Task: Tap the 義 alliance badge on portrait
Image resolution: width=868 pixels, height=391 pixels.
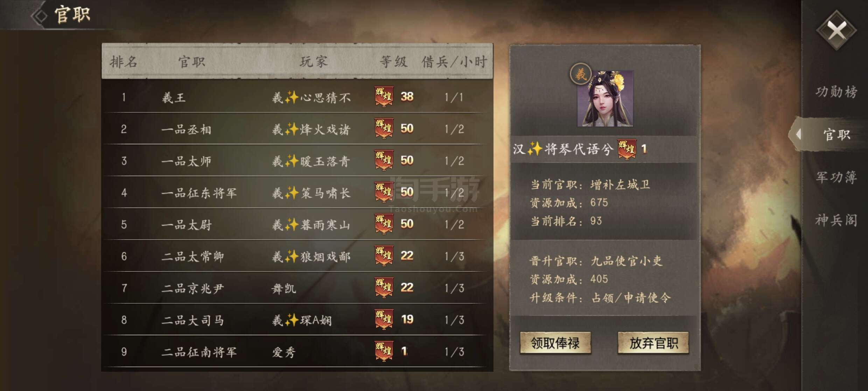Action: click(x=581, y=74)
